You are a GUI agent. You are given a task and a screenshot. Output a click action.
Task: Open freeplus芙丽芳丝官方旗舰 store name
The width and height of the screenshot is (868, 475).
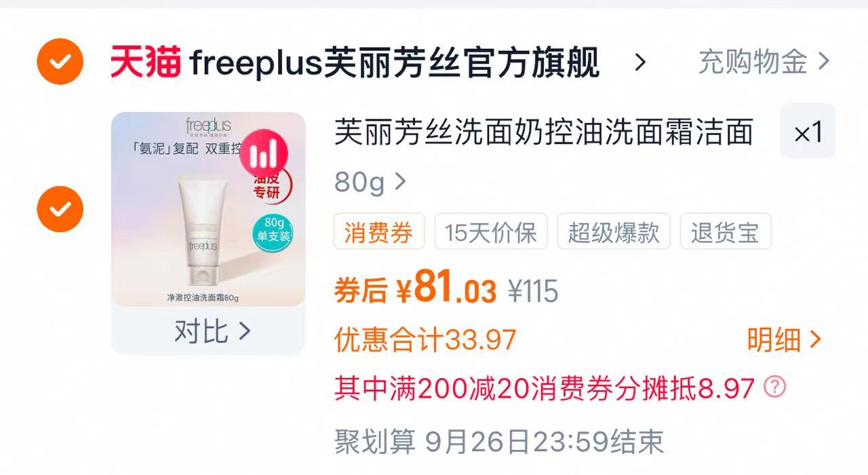pos(395,62)
